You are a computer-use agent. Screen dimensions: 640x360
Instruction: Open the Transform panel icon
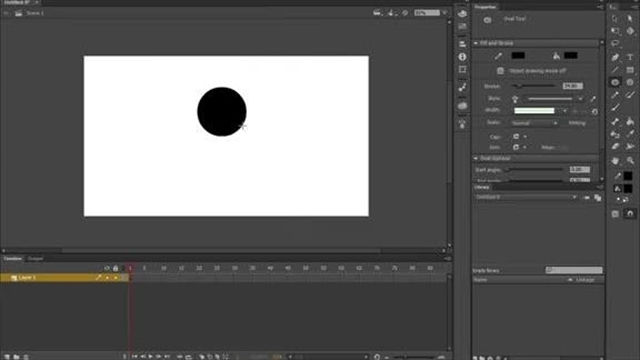[x=462, y=70]
